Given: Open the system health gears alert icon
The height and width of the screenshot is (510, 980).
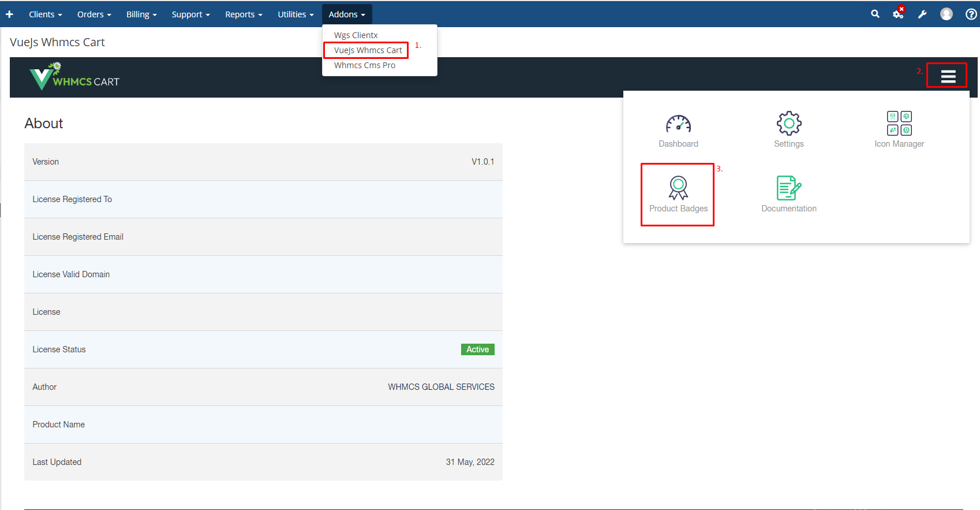Looking at the screenshot, I should [x=898, y=13].
